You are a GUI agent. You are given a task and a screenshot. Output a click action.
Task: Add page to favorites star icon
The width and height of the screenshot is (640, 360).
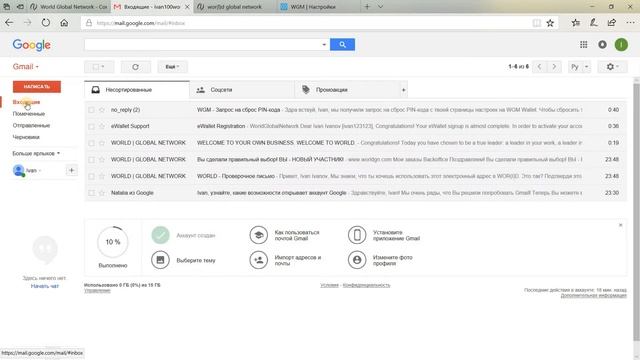pos(550,23)
